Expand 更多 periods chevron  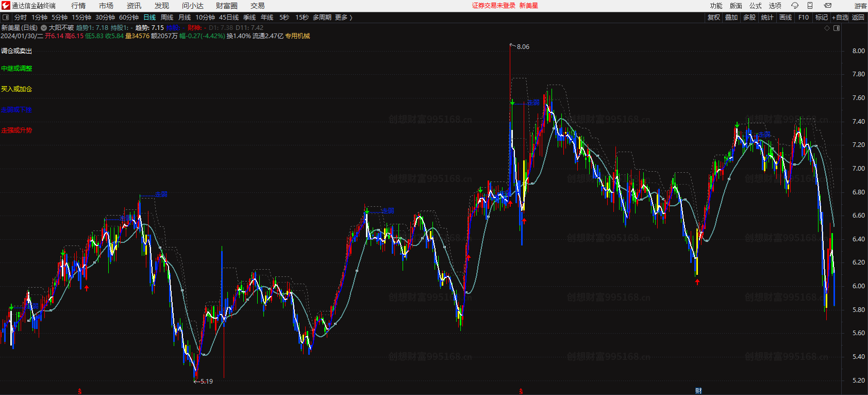tap(344, 18)
